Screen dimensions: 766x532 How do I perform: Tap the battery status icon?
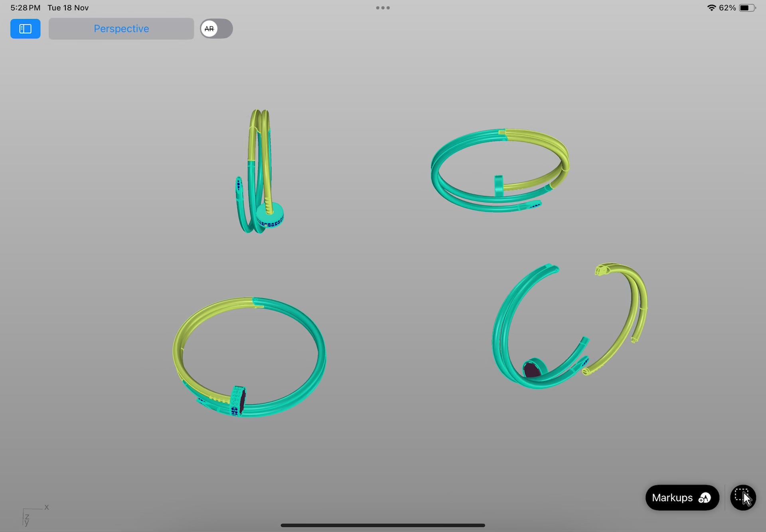[x=747, y=8]
